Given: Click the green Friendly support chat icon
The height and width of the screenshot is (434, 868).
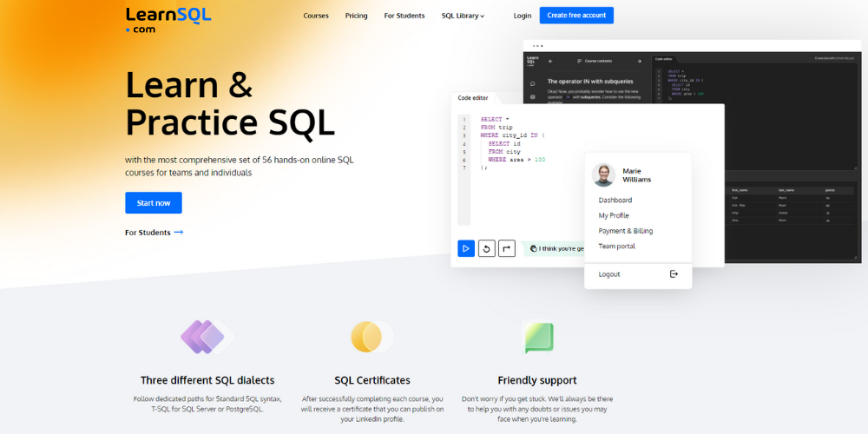Looking at the screenshot, I should [537, 337].
